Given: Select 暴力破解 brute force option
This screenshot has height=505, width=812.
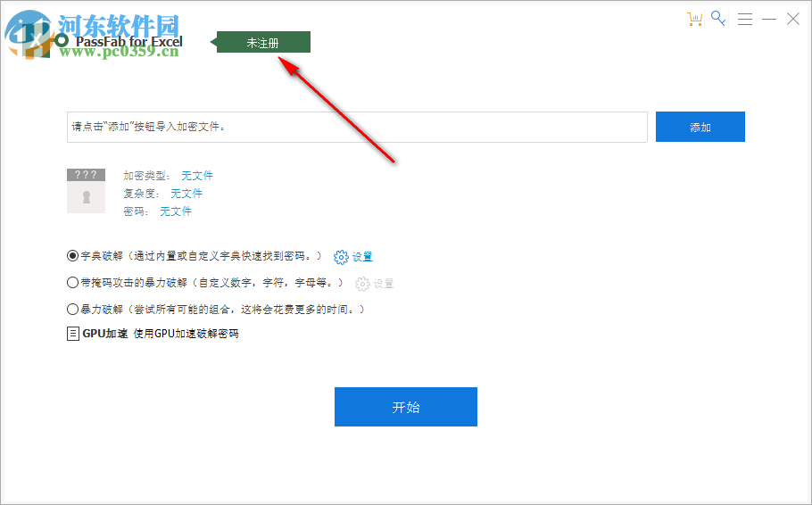Looking at the screenshot, I should [x=72, y=310].
